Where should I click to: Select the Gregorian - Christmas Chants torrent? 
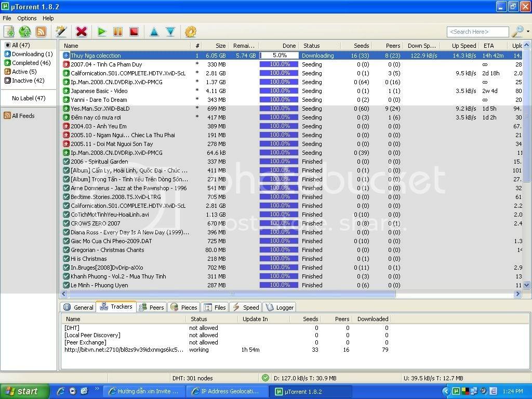click(292, 250)
